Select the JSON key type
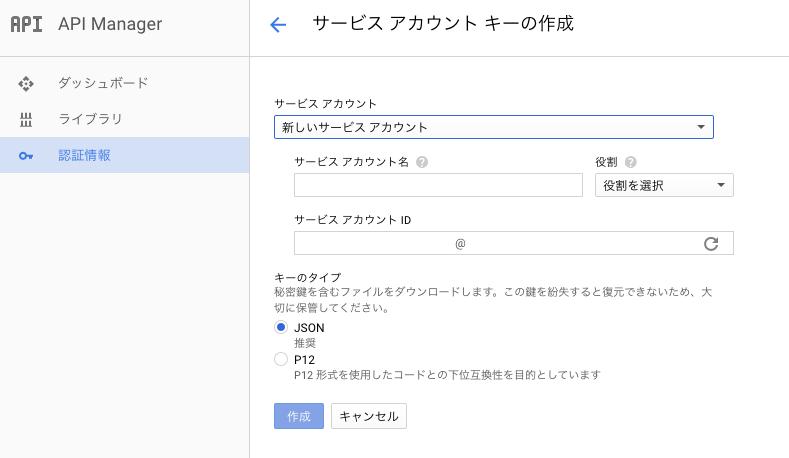789x458 pixels. click(281, 327)
